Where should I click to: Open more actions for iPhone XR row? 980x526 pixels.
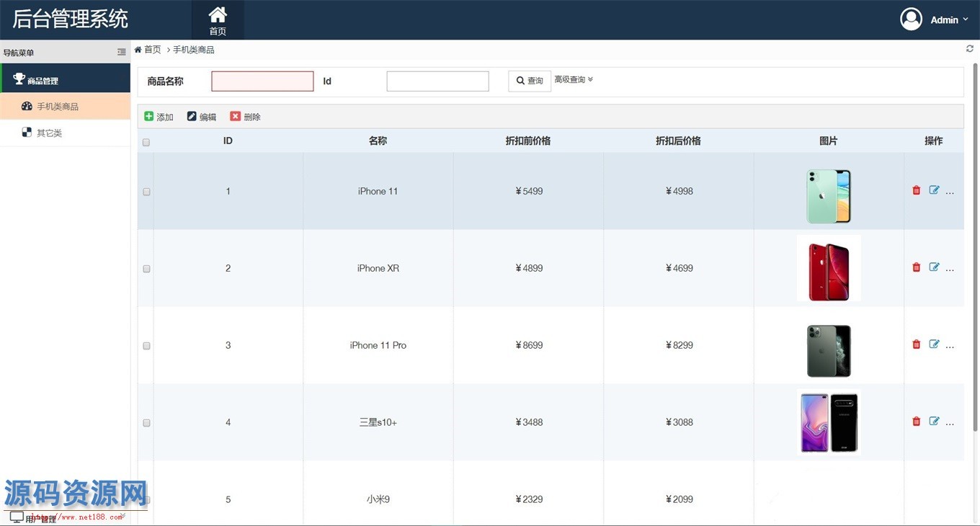tap(950, 269)
